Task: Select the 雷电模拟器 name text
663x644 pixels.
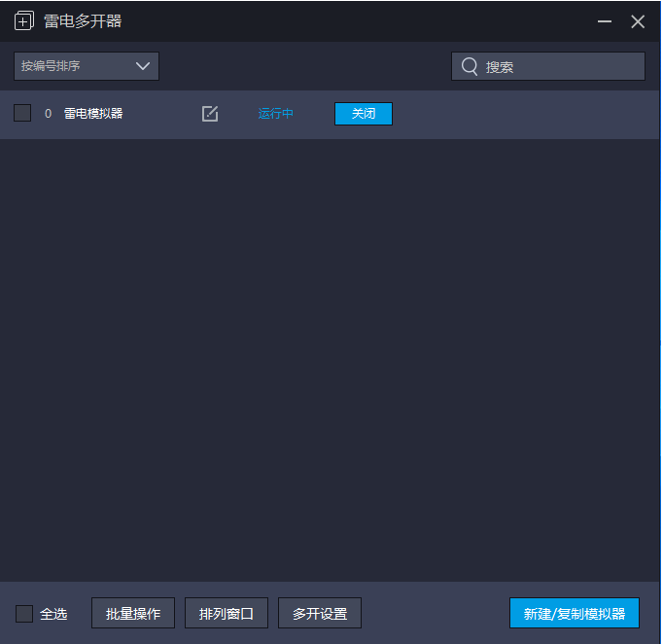Action: 93,114
